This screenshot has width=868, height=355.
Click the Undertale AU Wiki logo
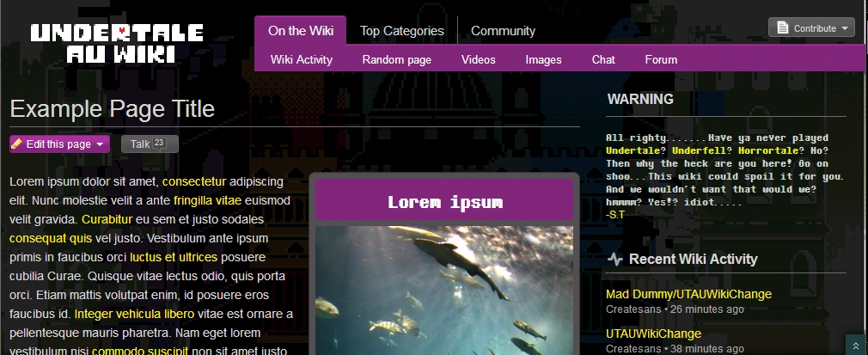(x=117, y=44)
